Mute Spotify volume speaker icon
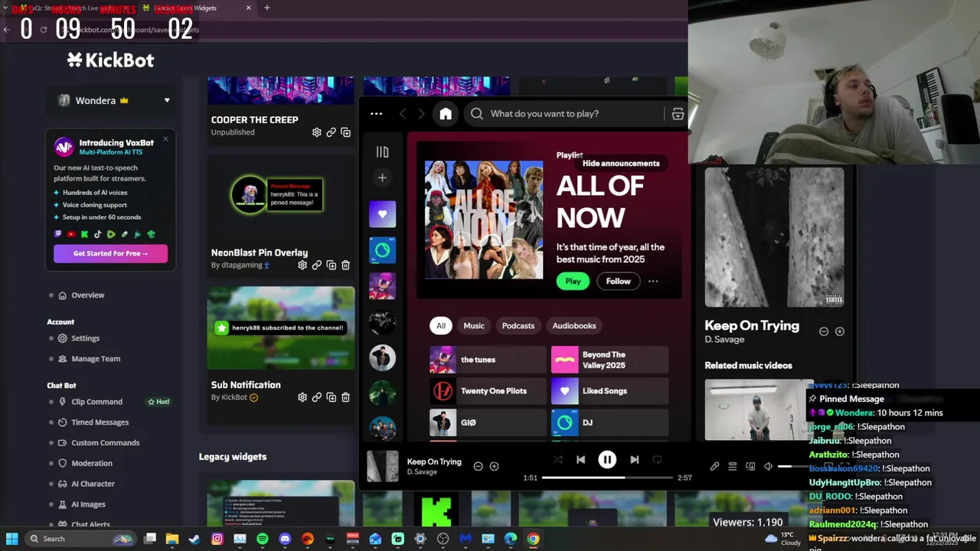980x551 pixels. tap(768, 466)
